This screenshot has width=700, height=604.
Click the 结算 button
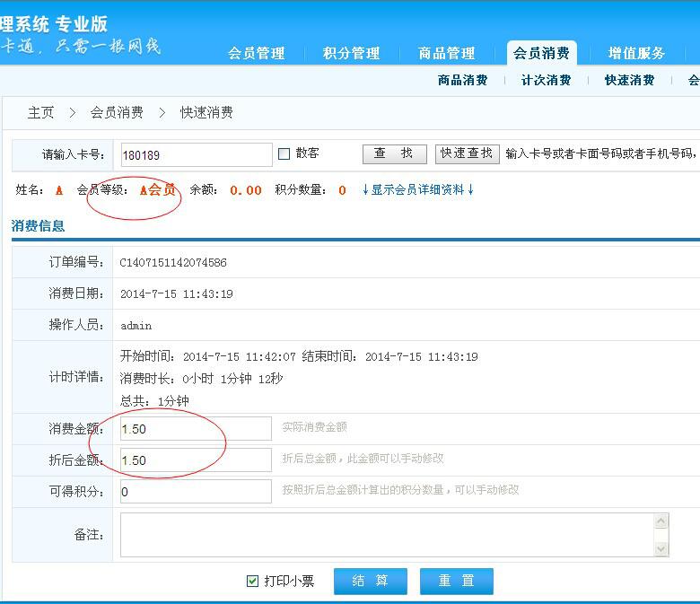(x=371, y=581)
